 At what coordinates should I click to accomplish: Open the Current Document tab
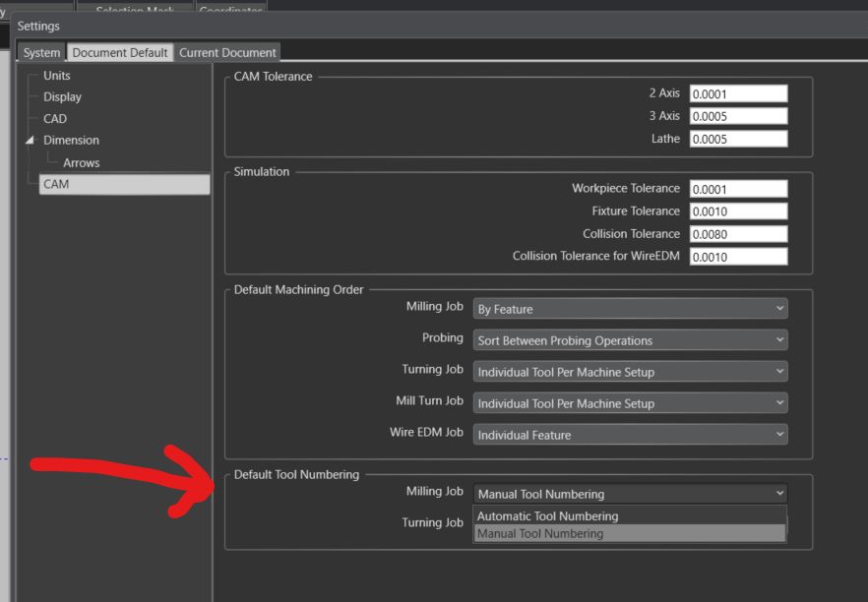point(227,52)
